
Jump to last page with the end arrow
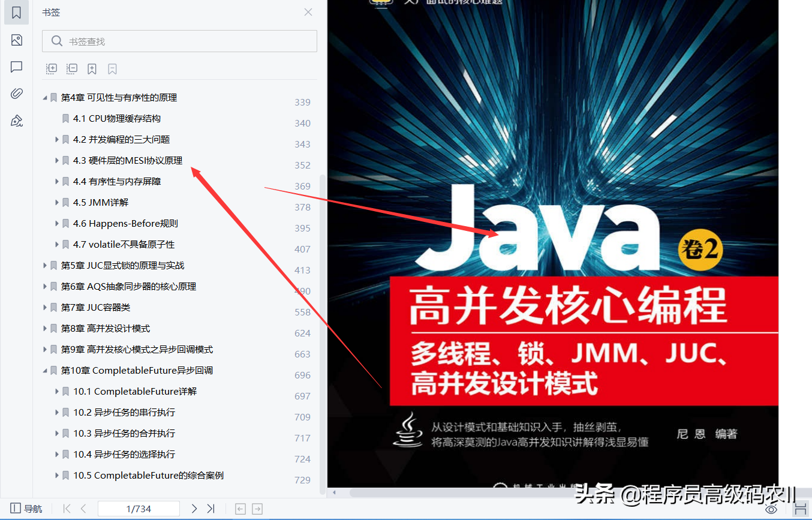pos(210,508)
